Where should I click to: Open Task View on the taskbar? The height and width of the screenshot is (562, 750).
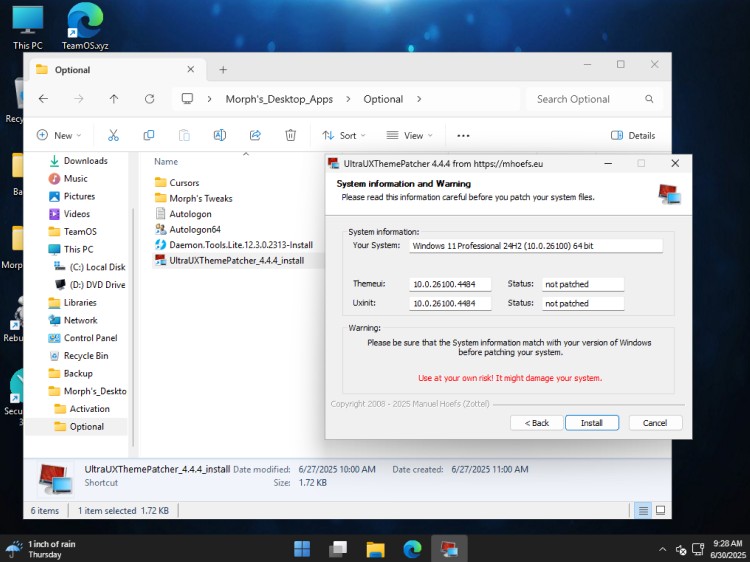coord(338,549)
